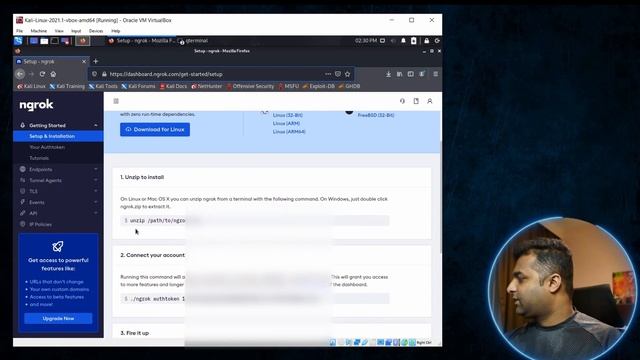Expand the Tunnel Agents sidebar section
This screenshot has width=640, height=360.
pyautogui.click(x=58, y=180)
